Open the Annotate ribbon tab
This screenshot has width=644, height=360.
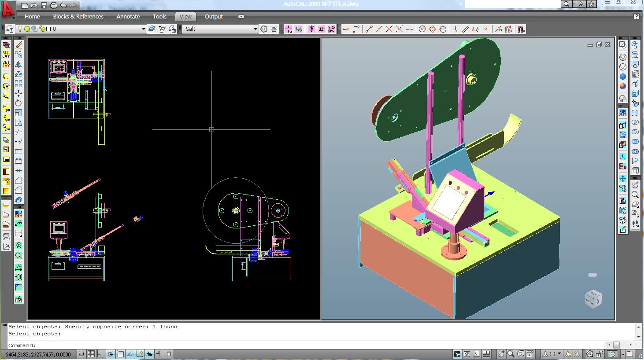tap(128, 17)
